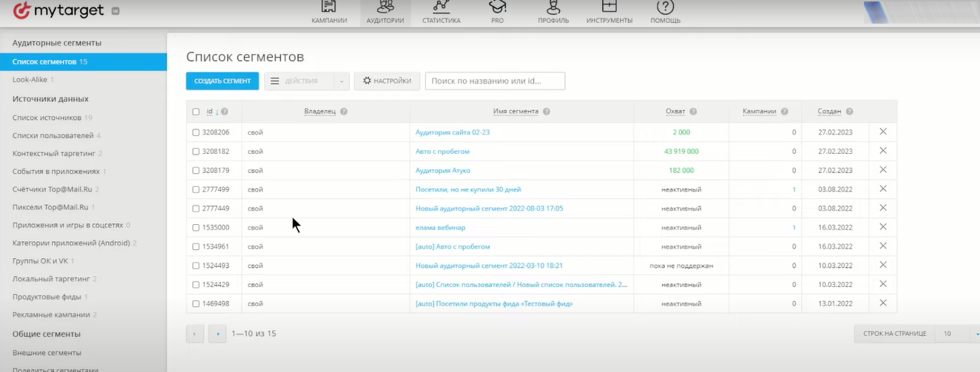
Task: Click the segment search input field
Action: point(495,81)
